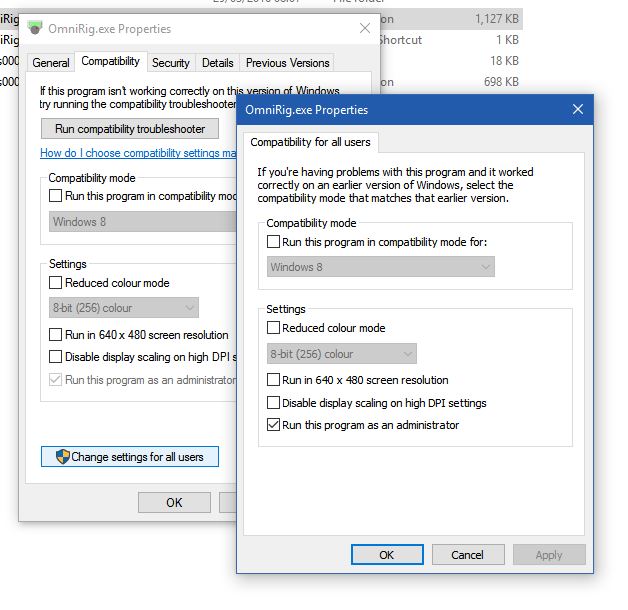Switch to the Details tab
The width and height of the screenshot is (628, 610).
(217, 63)
